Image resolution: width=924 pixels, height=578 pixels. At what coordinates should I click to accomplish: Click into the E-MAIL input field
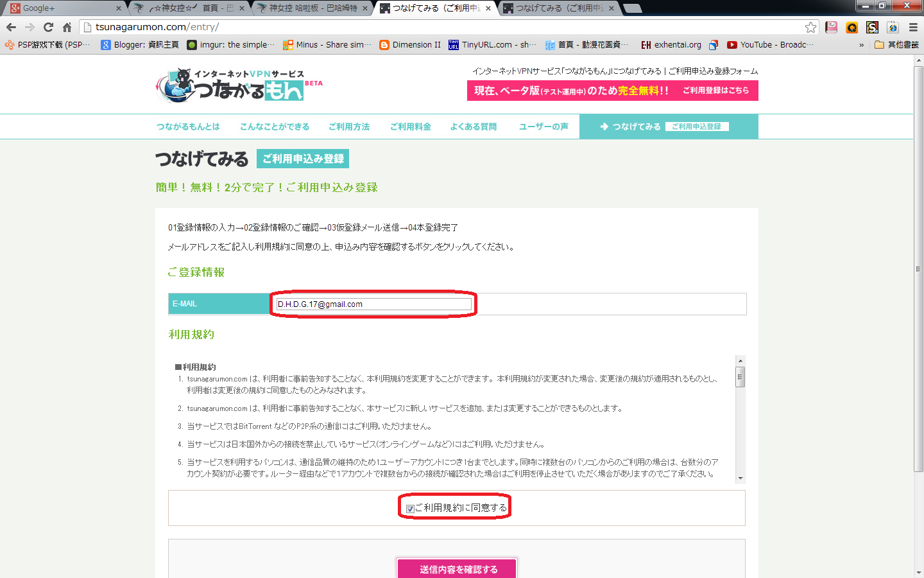point(373,304)
